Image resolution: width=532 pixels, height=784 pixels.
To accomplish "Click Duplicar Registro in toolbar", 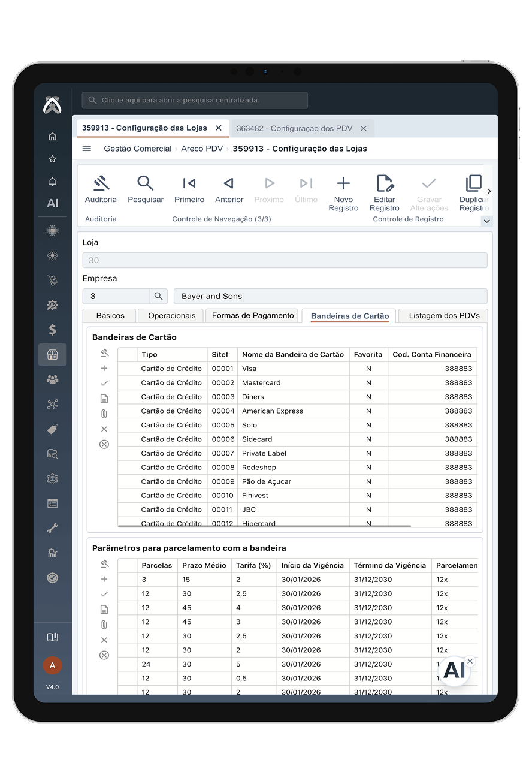I will tap(473, 194).
